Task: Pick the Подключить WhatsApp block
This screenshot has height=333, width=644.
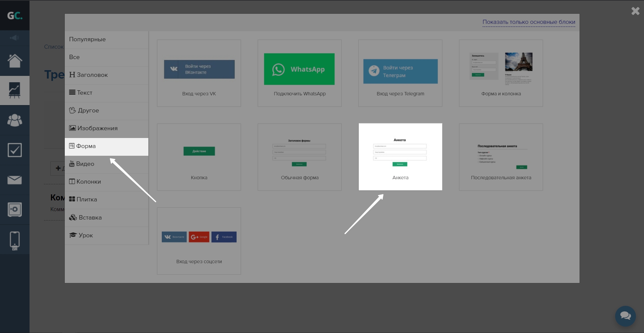Action: (299, 73)
